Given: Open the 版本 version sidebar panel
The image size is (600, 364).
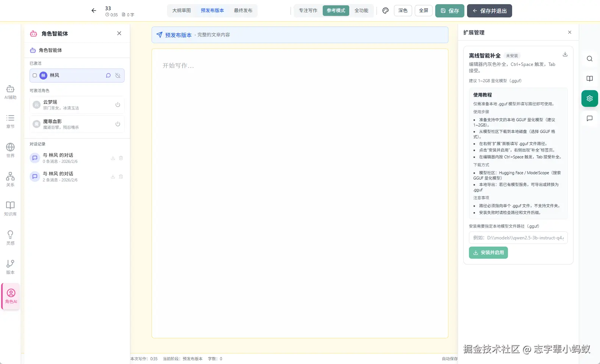Looking at the screenshot, I should click(10, 267).
